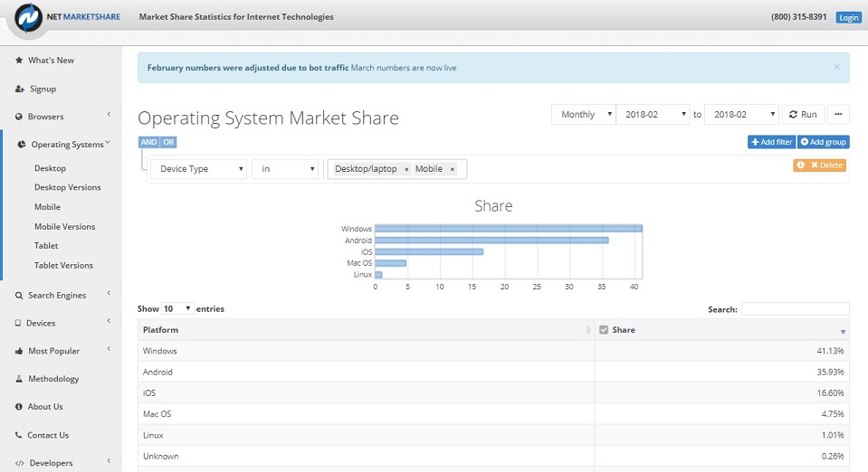Click the info circle in orange Delete bar

click(x=800, y=165)
